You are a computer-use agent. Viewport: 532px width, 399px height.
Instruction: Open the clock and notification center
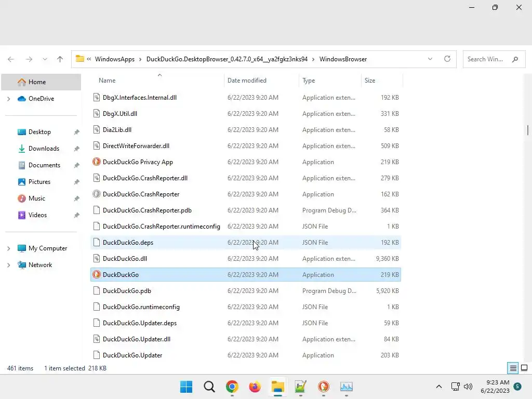[x=495, y=387]
